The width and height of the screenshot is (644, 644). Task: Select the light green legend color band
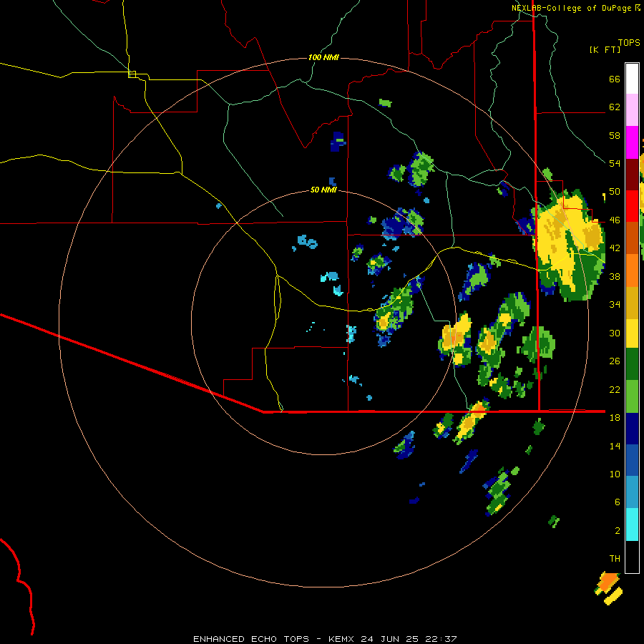(632, 396)
